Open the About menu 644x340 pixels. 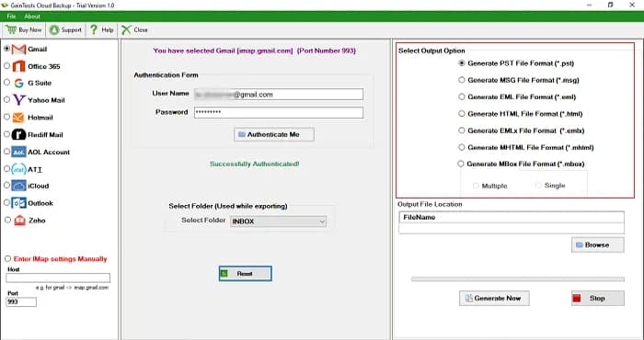[32, 17]
